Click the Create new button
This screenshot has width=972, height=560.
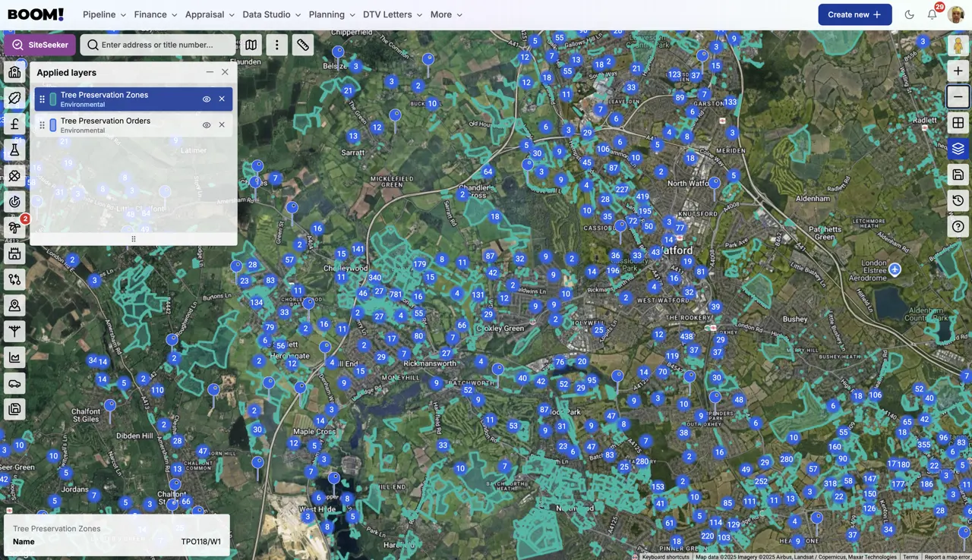pos(854,14)
